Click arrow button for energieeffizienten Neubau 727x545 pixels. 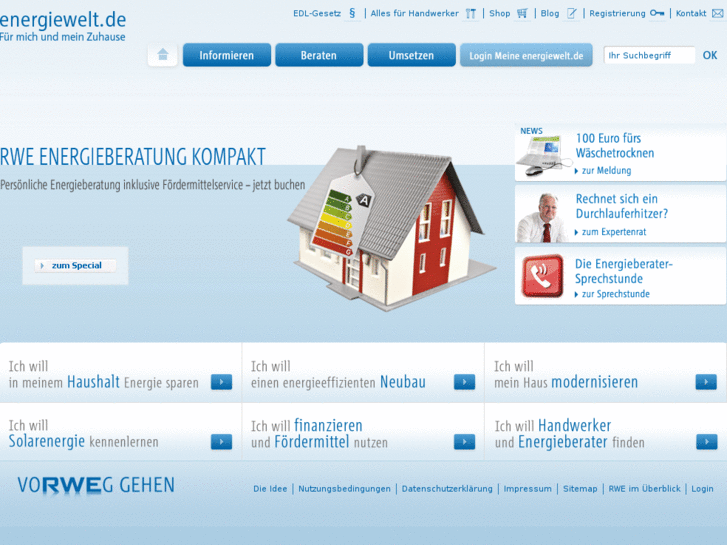pyautogui.click(x=464, y=382)
